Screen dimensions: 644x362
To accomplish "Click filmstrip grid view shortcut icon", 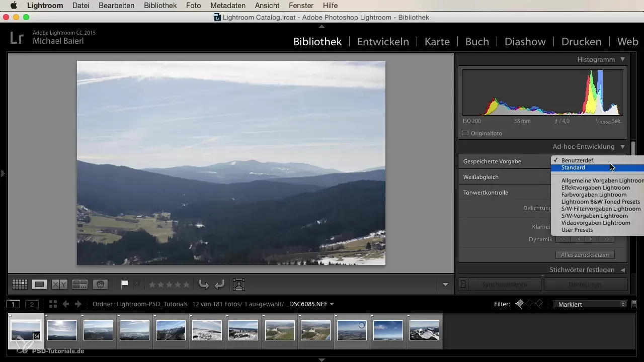I will click(53, 304).
